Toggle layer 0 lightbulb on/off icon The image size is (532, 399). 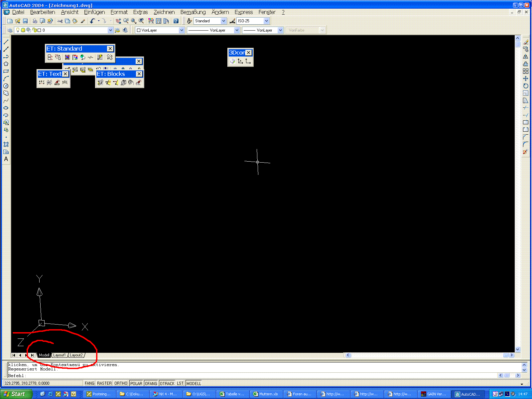point(18,30)
